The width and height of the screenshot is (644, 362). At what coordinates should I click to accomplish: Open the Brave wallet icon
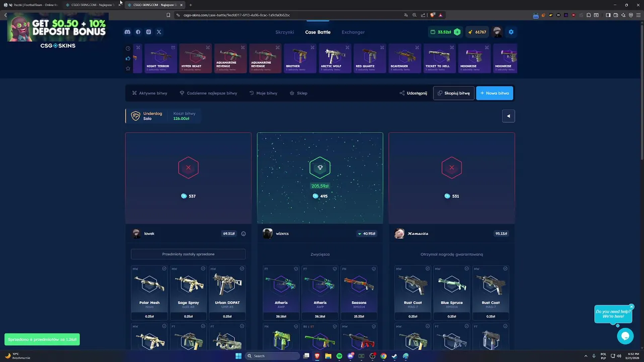coord(616,15)
